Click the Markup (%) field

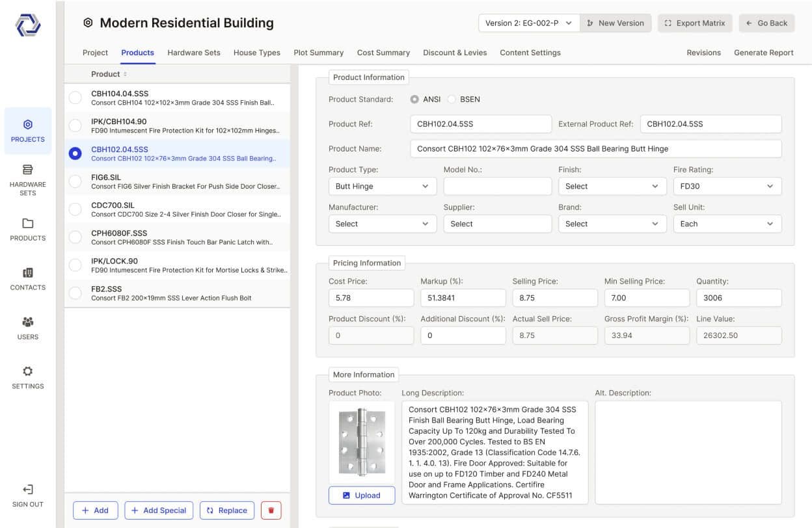(x=463, y=298)
